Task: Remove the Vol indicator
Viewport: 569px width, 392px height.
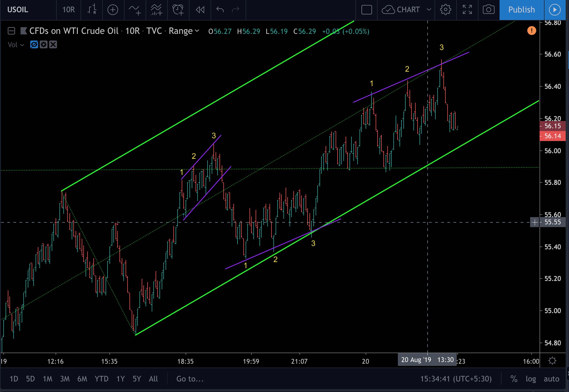Action: tap(53, 44)
